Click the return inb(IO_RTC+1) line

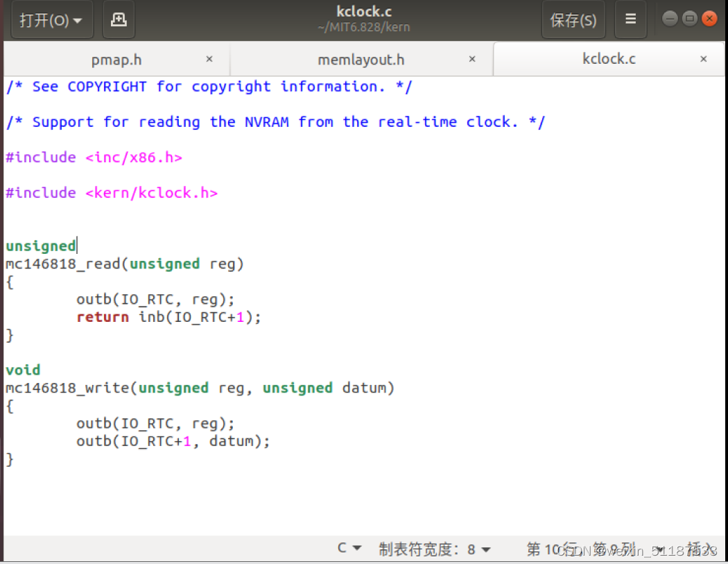(169, 317)
